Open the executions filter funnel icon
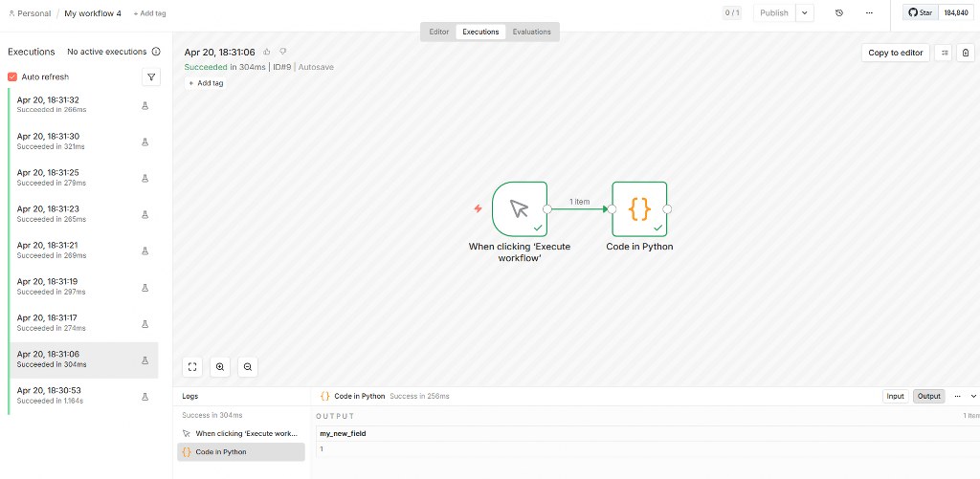The image size is (980, 479). point(151,76)
